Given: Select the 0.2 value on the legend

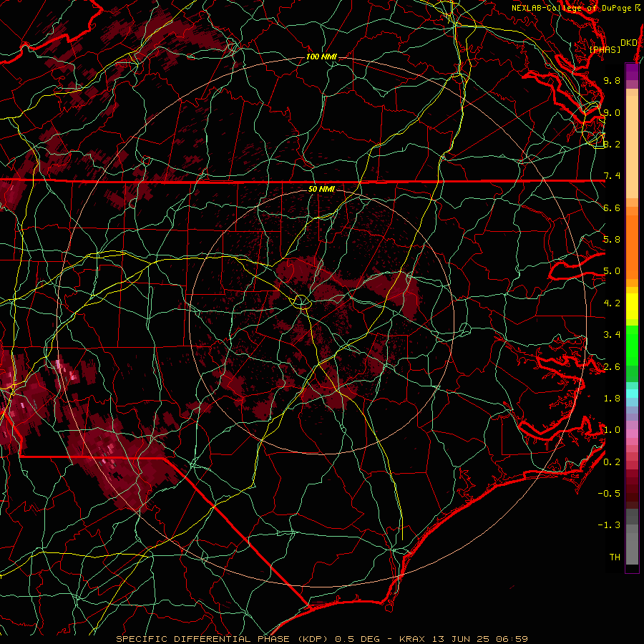Looking at the screenshot, I should (x=612, y=462).
